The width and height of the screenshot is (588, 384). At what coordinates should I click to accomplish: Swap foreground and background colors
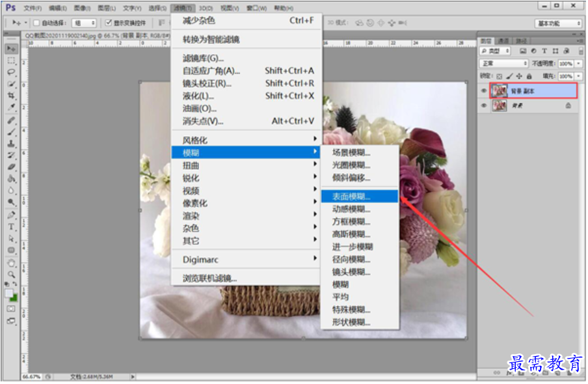pyautogui.click(x=15, y=284)
